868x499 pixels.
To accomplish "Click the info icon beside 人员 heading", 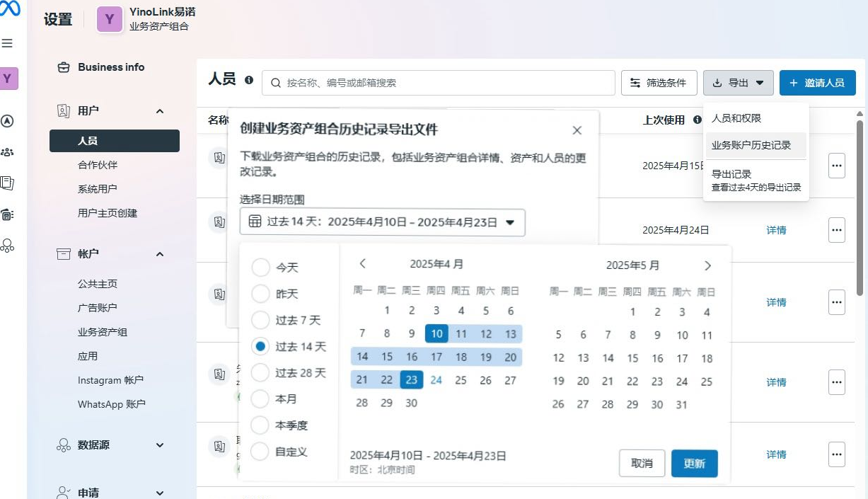I will coord(249,80).
